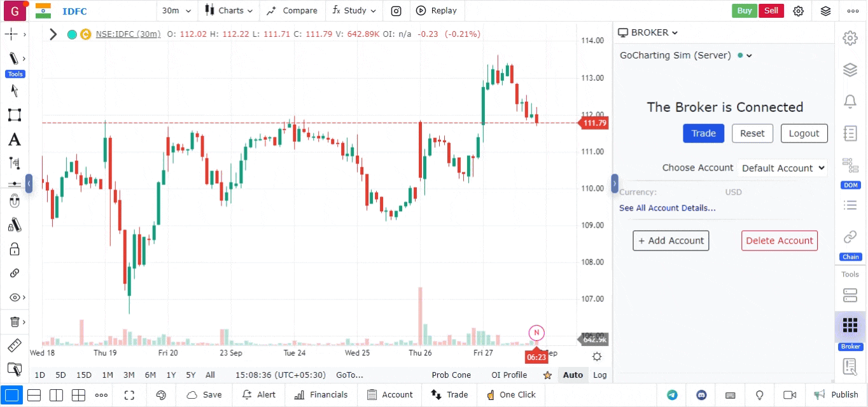This screenshot has width=868, height=407.
Task: Open the Financials tab in bottom bar
Action: (x=321, y=395)
